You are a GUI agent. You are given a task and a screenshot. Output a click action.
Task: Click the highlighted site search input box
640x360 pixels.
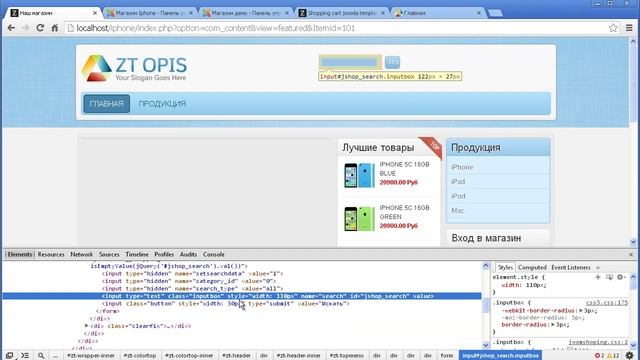click(350, 62)
